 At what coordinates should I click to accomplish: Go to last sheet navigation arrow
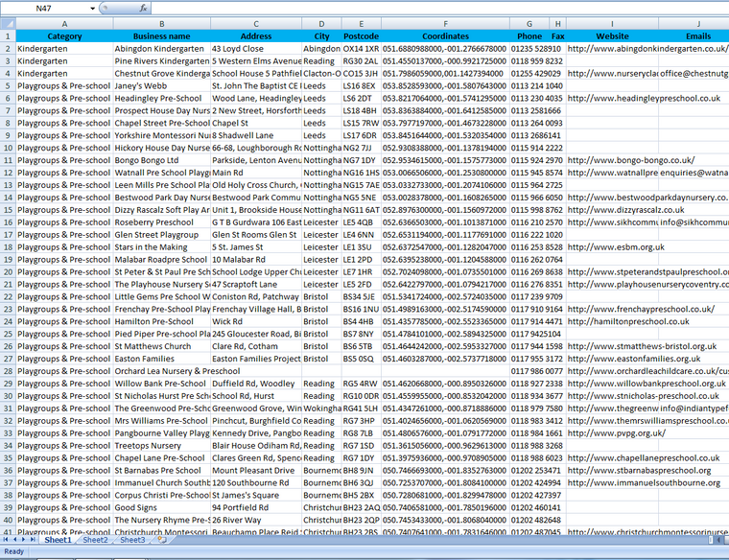point(32,540)
